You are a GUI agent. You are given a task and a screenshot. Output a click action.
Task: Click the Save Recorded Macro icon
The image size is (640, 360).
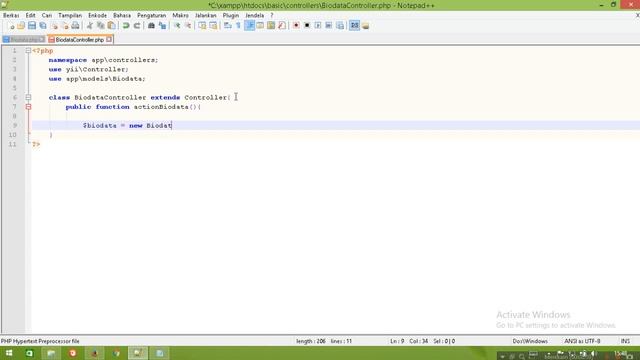tap(340, 26)
